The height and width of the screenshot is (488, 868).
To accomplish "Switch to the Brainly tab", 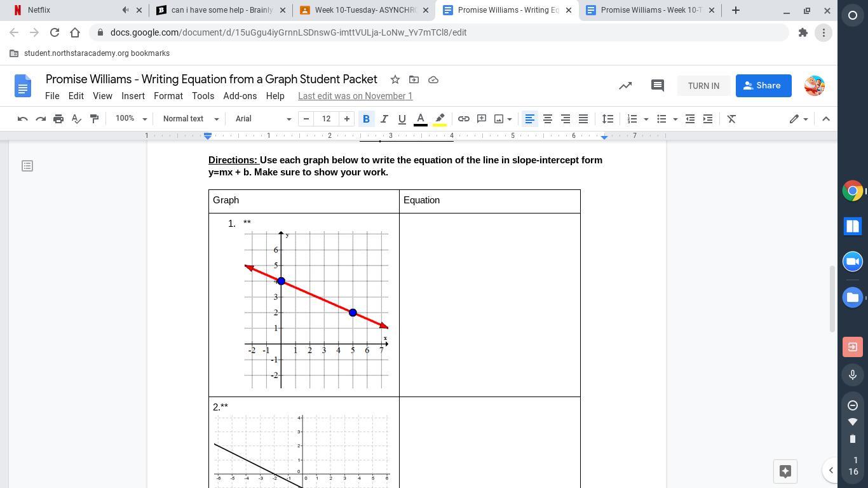I will 222,10.
